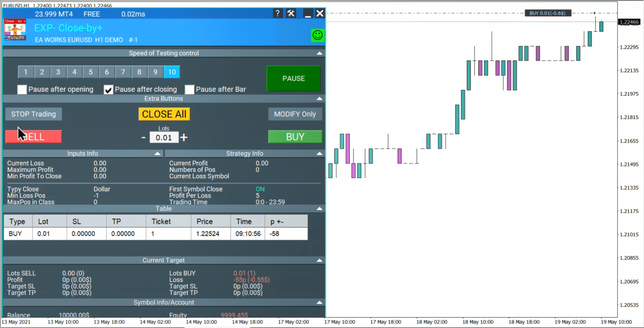Click the green smiley face icon

(x=318, y=35)
